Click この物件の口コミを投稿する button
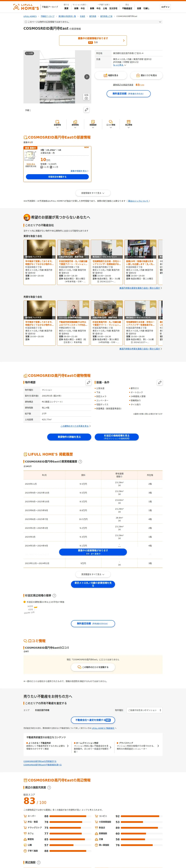The image size is (186, 868). tap(93, 667)
